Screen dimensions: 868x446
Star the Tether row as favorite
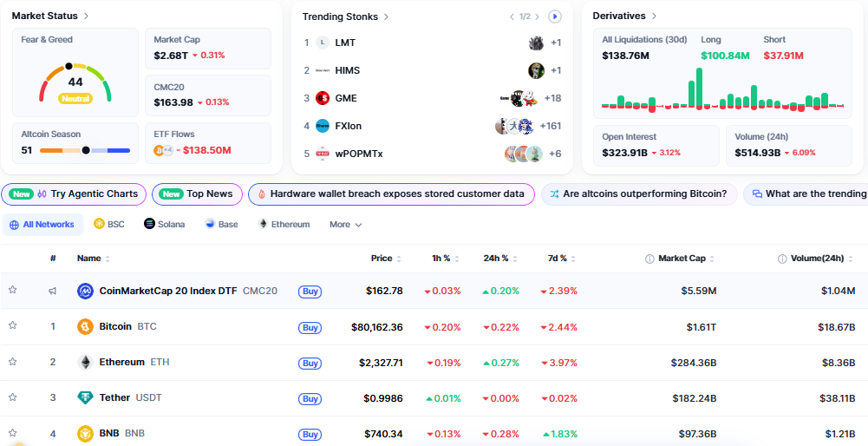tap(13, 397)
